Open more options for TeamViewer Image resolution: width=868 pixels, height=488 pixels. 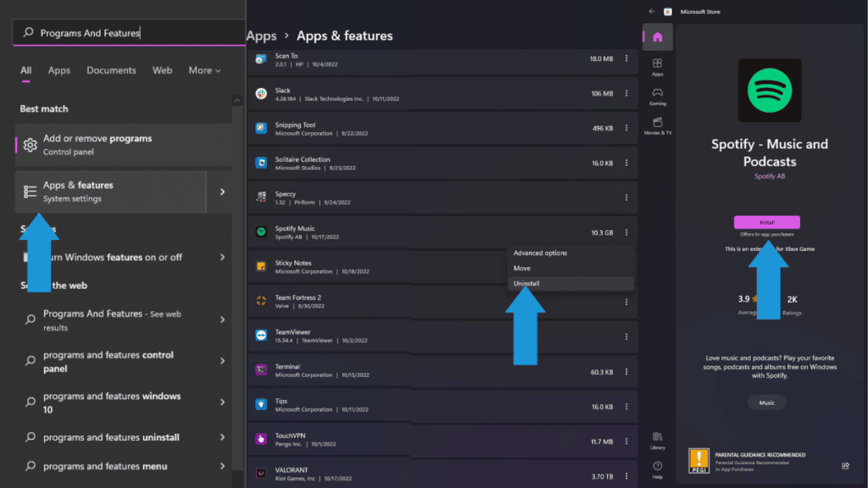tap(626, 336)
